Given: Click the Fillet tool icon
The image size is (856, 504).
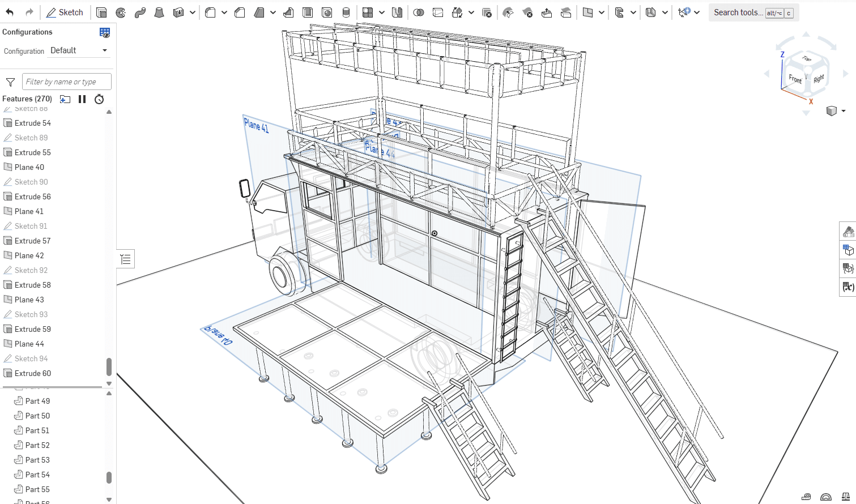Looking at the screenshot, I should pyautogui.click(x=210, y=12).
